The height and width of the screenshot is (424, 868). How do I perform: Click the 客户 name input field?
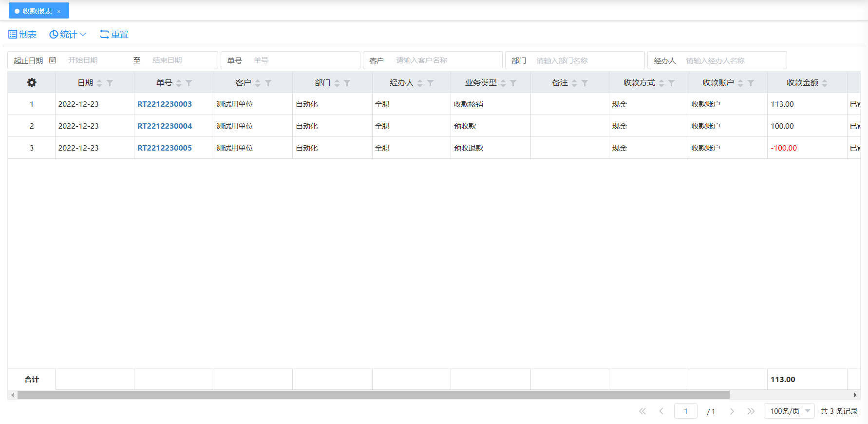446,60
